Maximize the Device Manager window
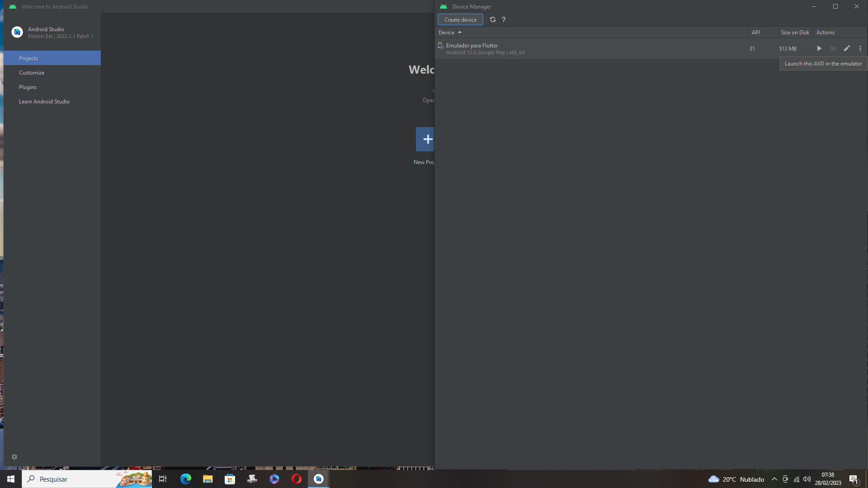 835,6
